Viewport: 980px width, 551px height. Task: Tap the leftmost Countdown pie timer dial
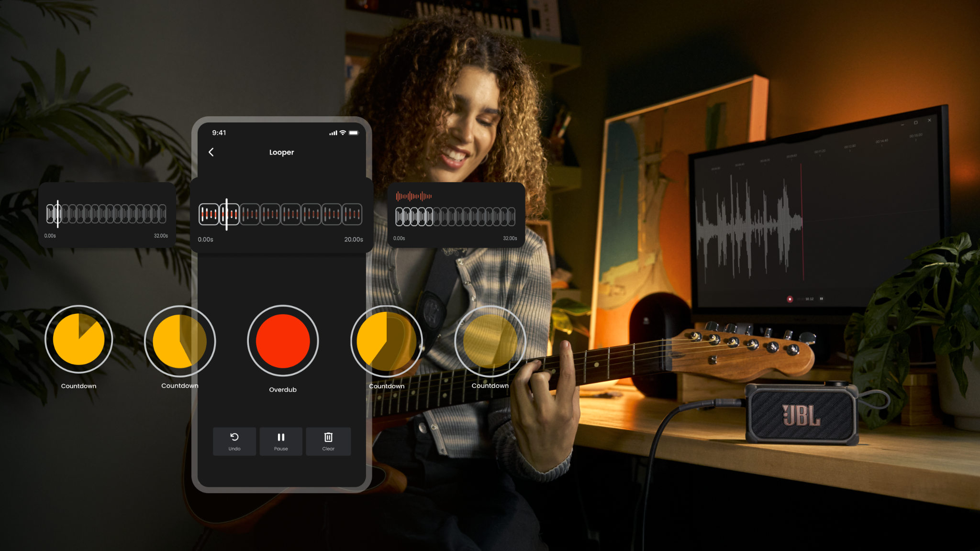[78, 340]
